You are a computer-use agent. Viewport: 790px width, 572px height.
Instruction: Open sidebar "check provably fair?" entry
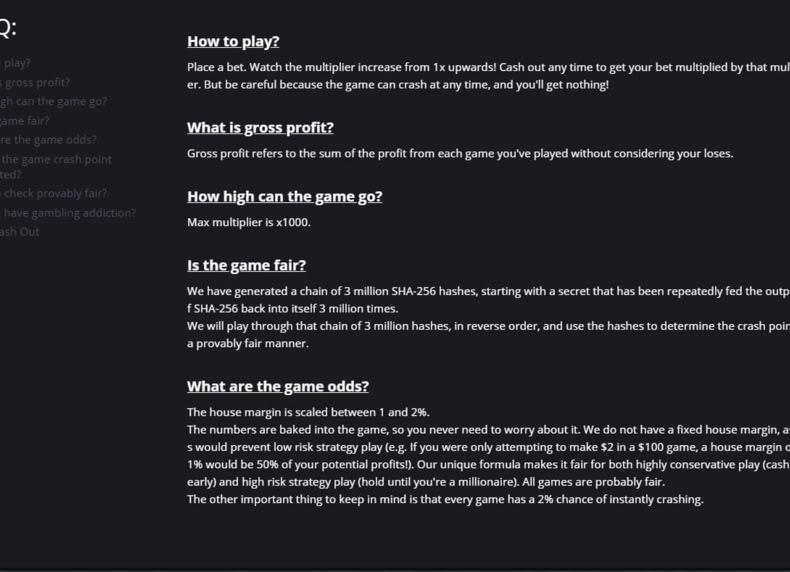coord(53,194)
